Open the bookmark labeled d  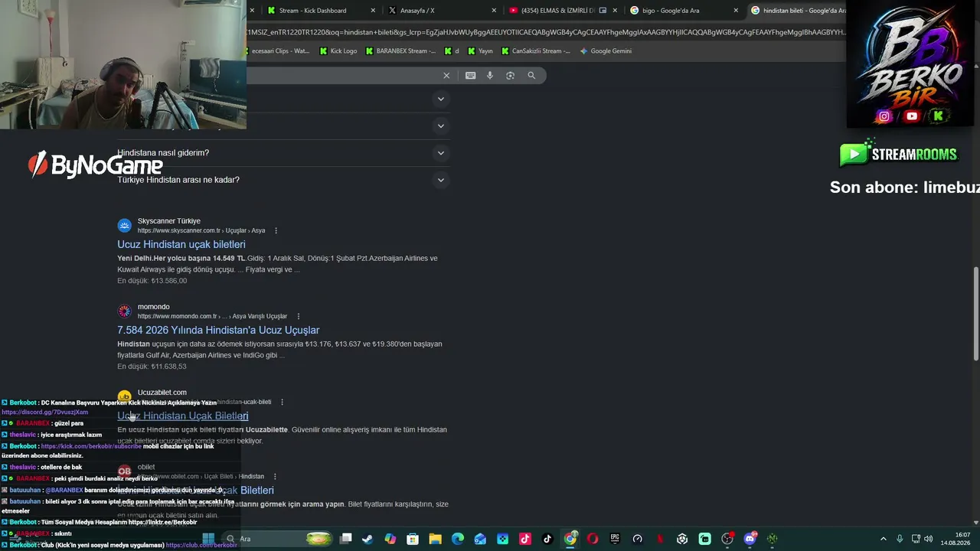pyautogui.click(x=452, y=51)
